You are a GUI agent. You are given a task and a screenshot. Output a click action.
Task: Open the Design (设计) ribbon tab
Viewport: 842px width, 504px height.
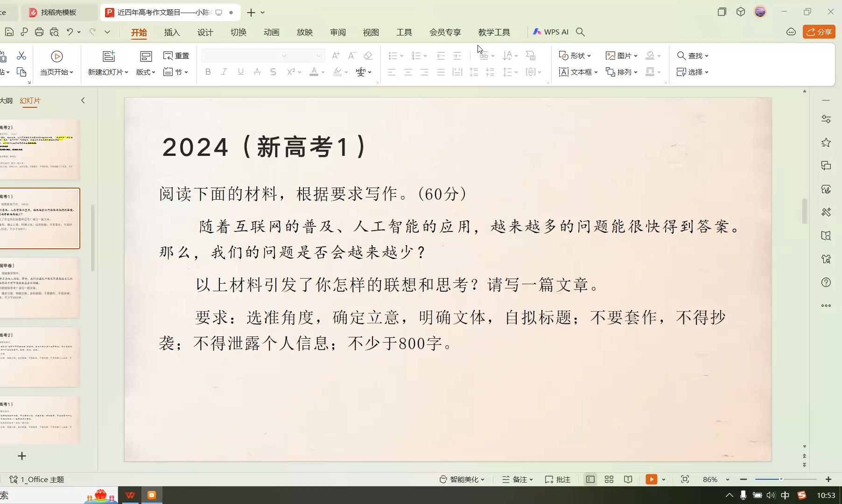tap(205, 32)
